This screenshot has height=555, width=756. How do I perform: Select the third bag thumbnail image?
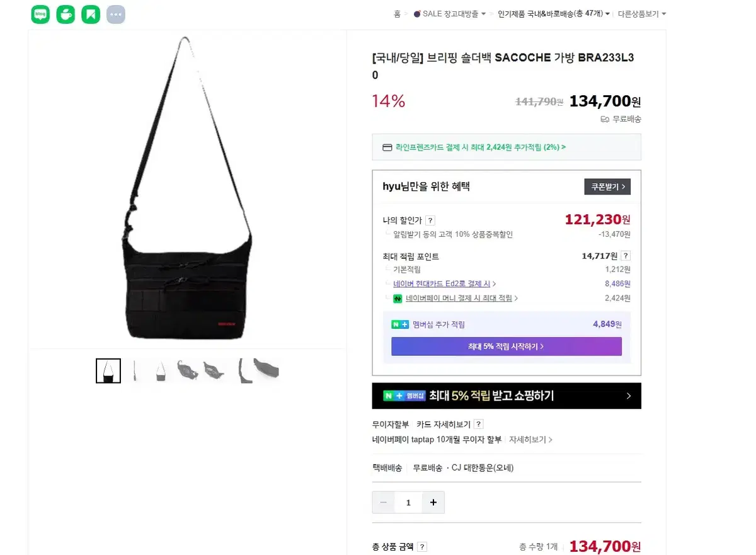[x=161, y=371]
